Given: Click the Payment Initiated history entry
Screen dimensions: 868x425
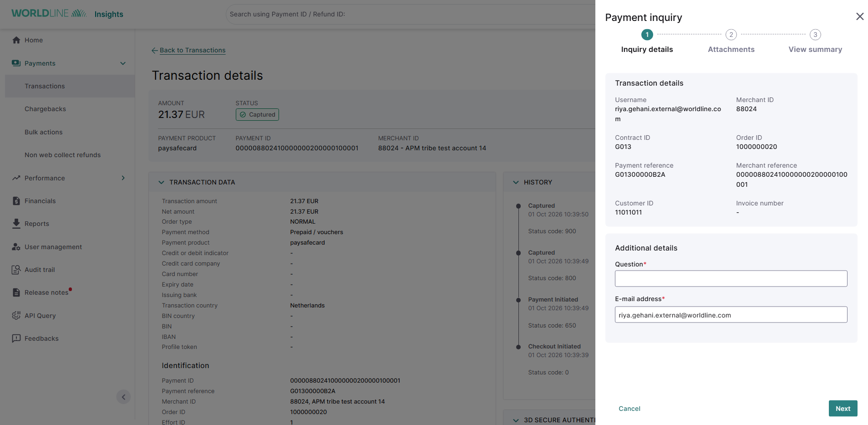Looking at the screenshot, I should pos(558,304).
